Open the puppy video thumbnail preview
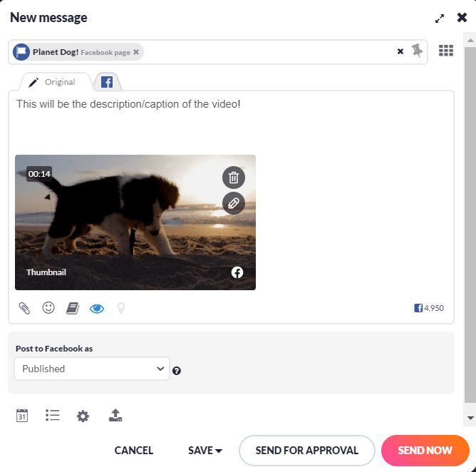This screenshot has width=476, height=472. pos(135,222)
